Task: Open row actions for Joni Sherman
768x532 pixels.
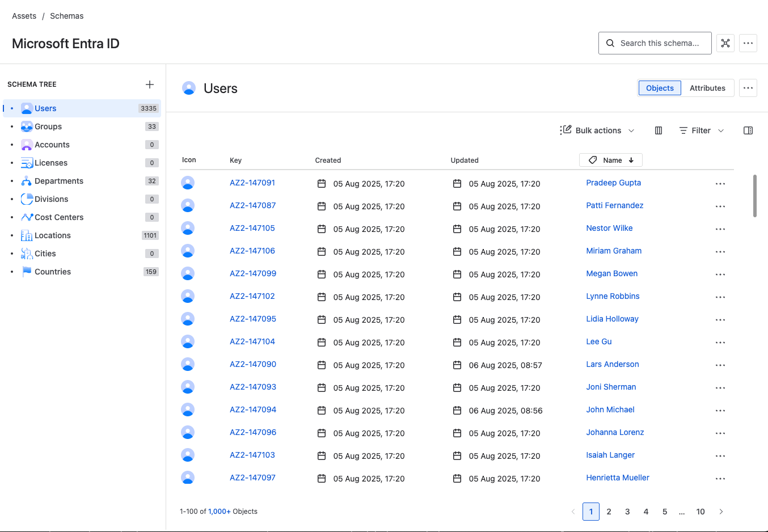Action: click(720, 388)
